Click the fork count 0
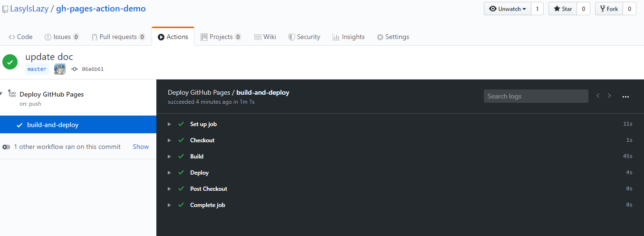Screen dimensions: 644x236 click(x=629, y=9)
